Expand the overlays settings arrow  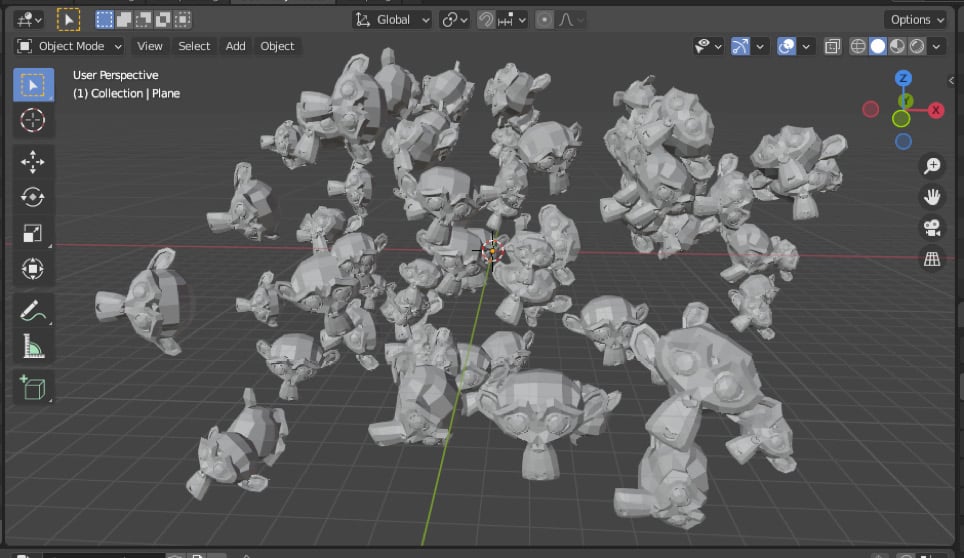pyautogui.click(x=806, y=46)
